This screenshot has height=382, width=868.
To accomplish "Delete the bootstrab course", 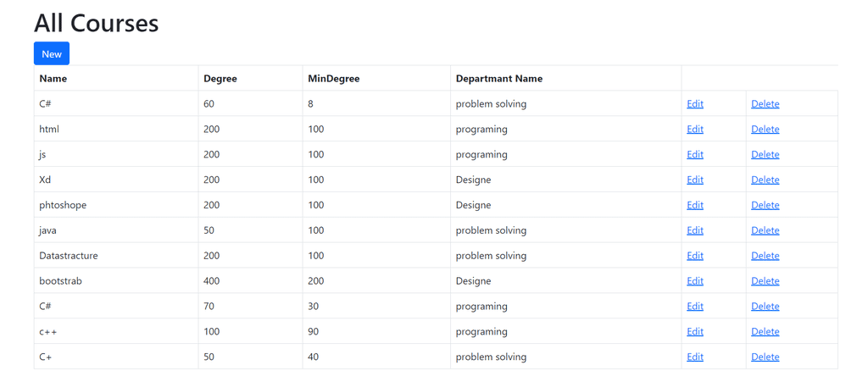I will [x=765, y=281].
